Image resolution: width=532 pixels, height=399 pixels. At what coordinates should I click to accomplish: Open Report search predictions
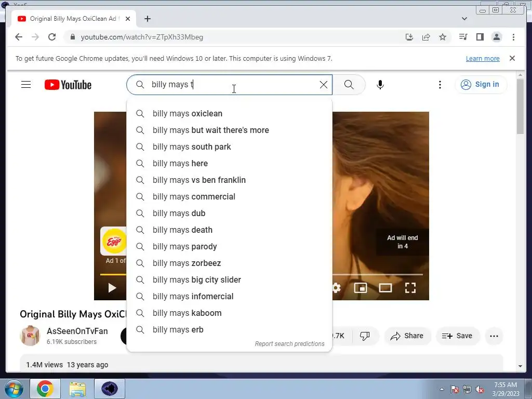289,344
